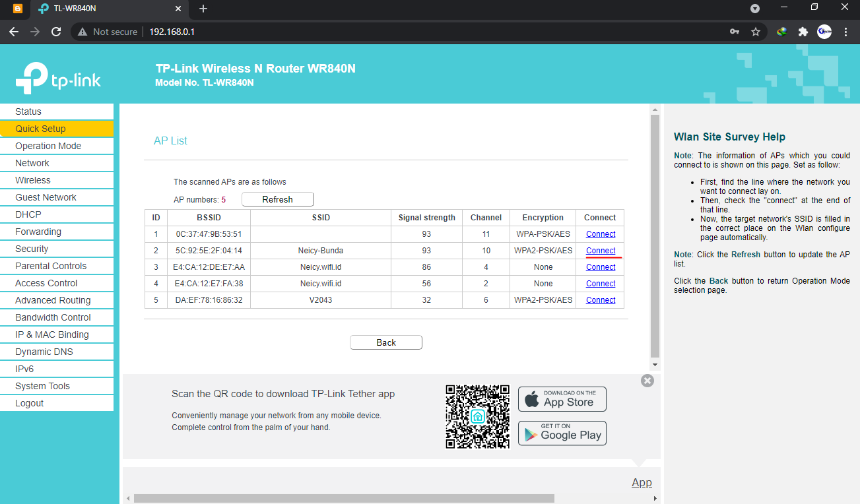Open the App Store download badge
Image resolution: width=860 pixels, height=504 pixels.
562,398
